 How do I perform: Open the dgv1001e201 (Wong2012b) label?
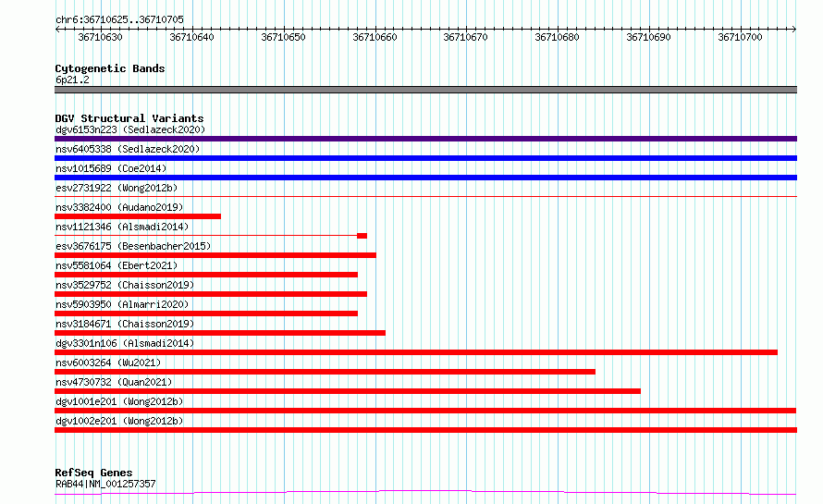coord(119,401)
